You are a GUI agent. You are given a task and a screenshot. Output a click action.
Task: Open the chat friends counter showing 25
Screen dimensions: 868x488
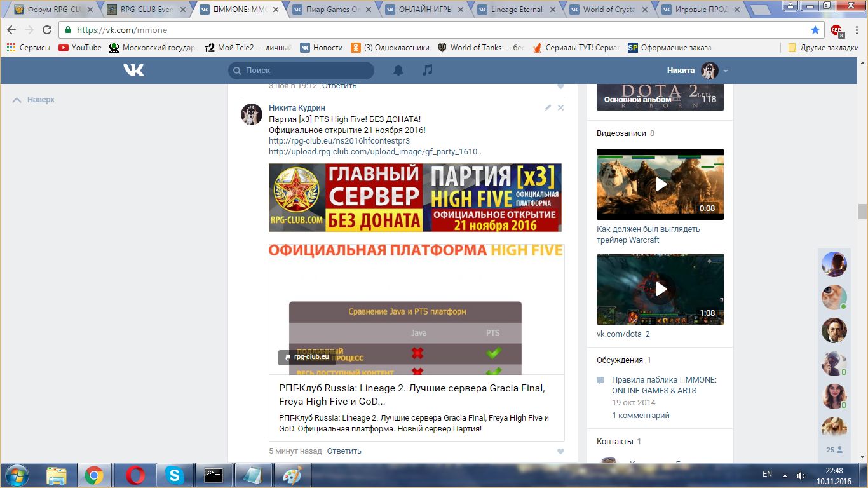[x=834, y=450]
